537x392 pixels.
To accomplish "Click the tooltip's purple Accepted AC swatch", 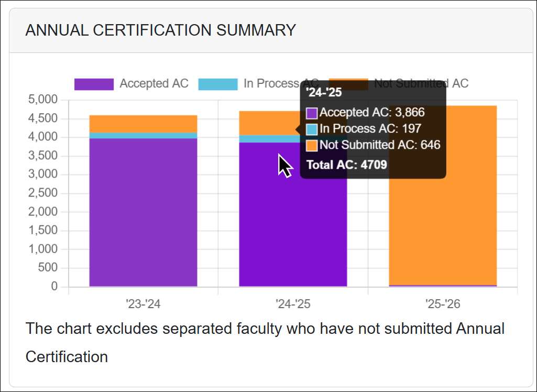I will [312, 113].
